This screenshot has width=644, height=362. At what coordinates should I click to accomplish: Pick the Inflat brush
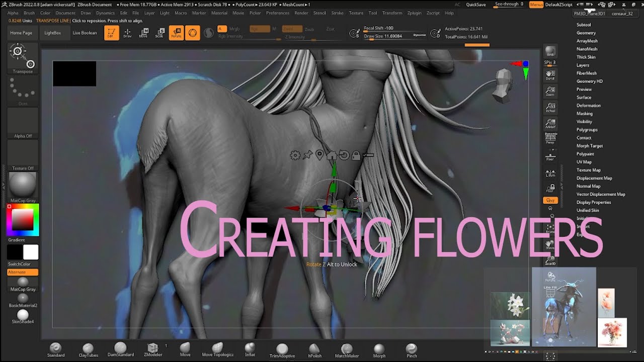pyautogui.click(x=250, y=350)
